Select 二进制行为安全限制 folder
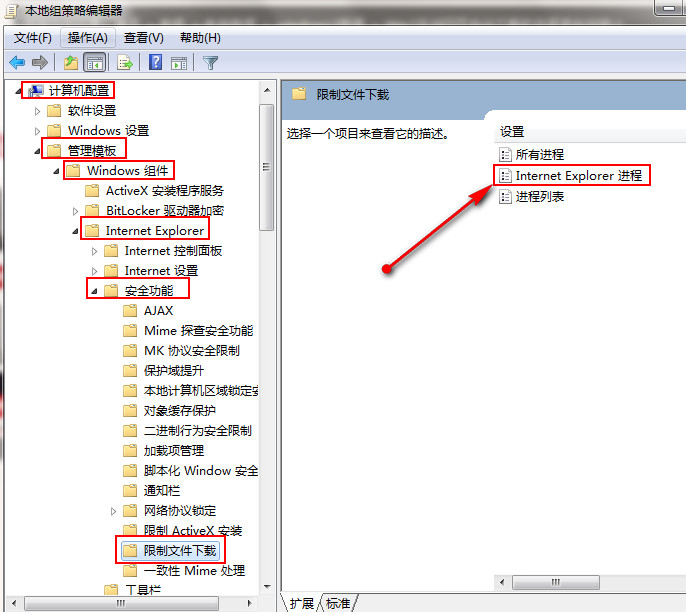The width and height of the screenshot is (686, 612). pos(198,431)
